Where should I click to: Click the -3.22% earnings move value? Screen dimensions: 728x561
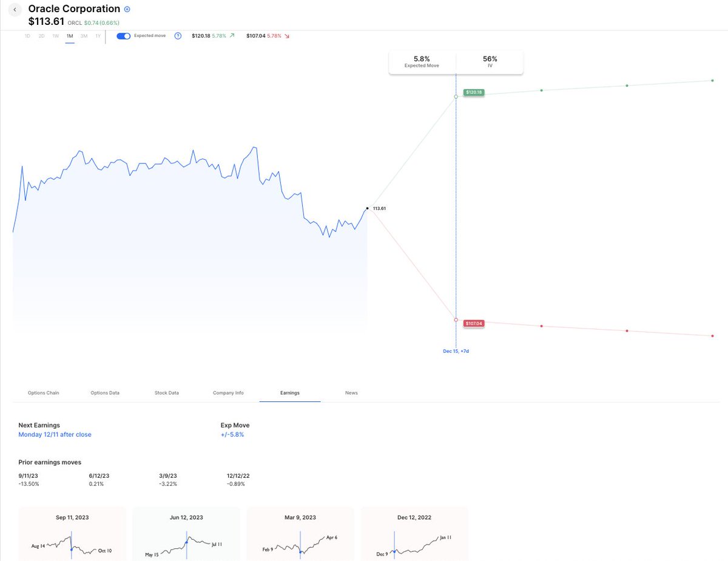click(x=167, y=484)
